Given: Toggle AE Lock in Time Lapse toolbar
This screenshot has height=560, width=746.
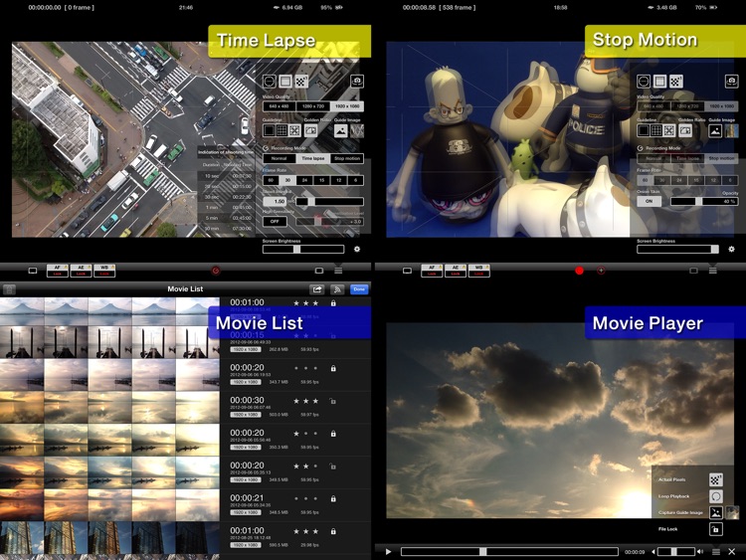Looking at the screenshot, I should [x=81, y=271].
